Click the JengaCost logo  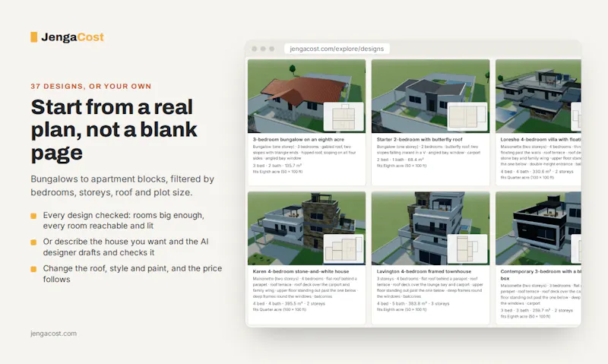coord(67,37)
